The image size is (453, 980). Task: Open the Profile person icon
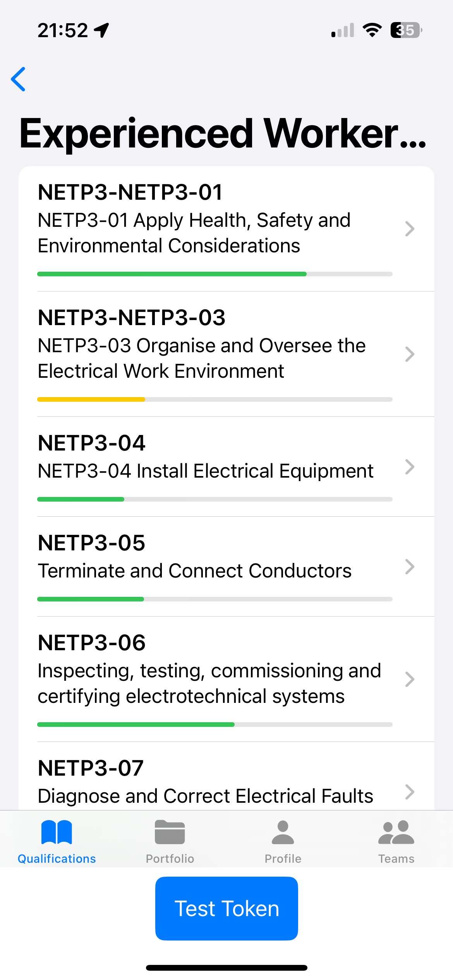pyautogui.click(x=283, y=832)
